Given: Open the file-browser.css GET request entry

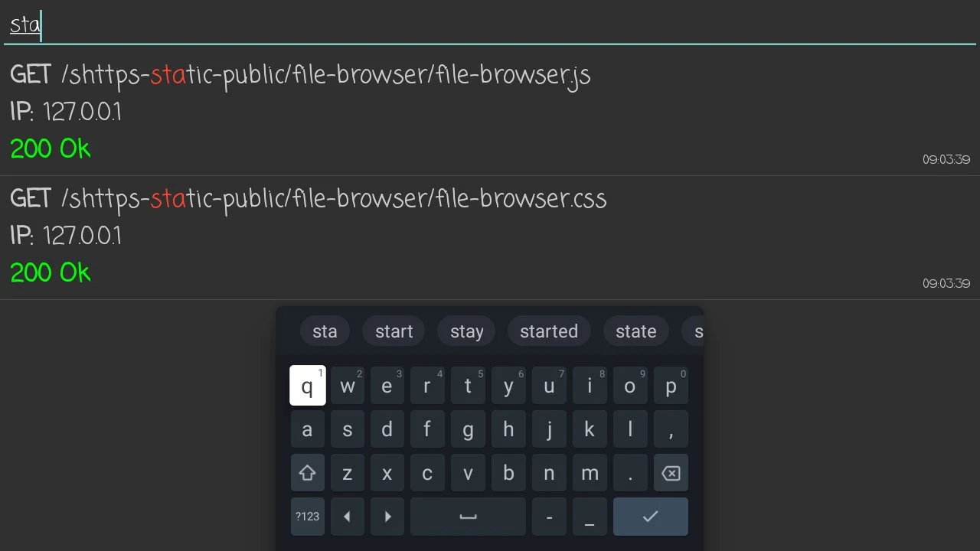Looking at the screenshot, I should [x=490, y=237].
